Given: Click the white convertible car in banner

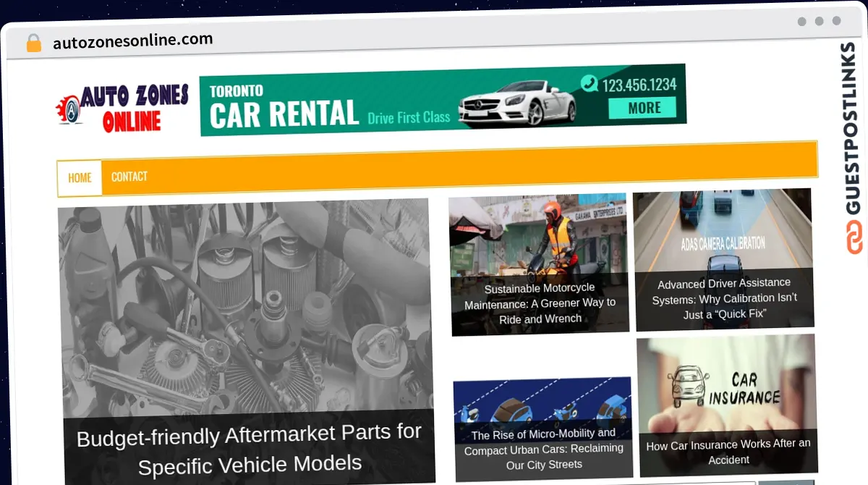Looking at the screenshot, I should (x=517, y=105).
